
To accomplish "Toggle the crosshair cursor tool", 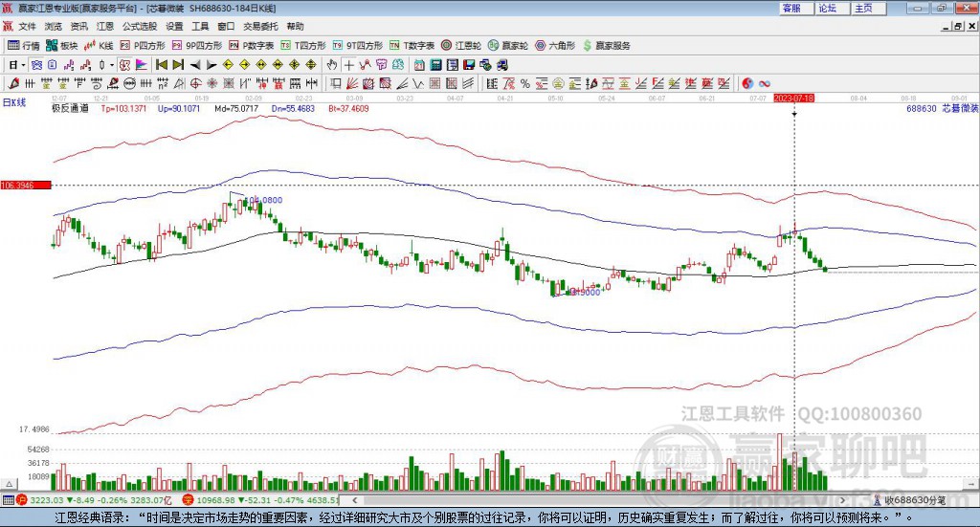I will click(x=349, y=65).
